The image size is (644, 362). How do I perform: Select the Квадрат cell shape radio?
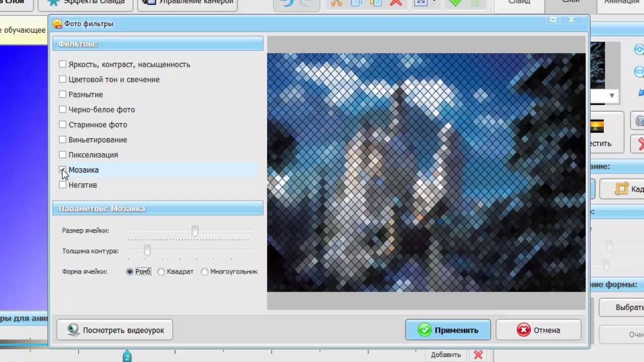tap(161, 271)
